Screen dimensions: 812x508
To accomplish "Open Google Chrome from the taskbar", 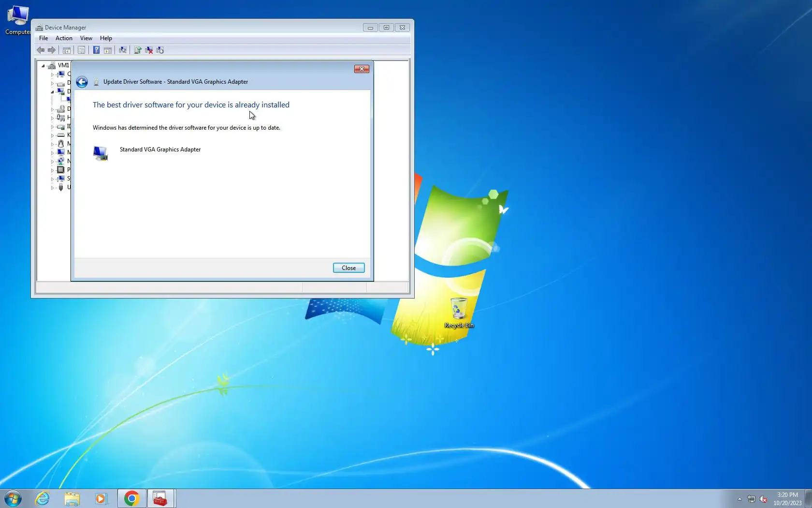I will coord(131,498).
